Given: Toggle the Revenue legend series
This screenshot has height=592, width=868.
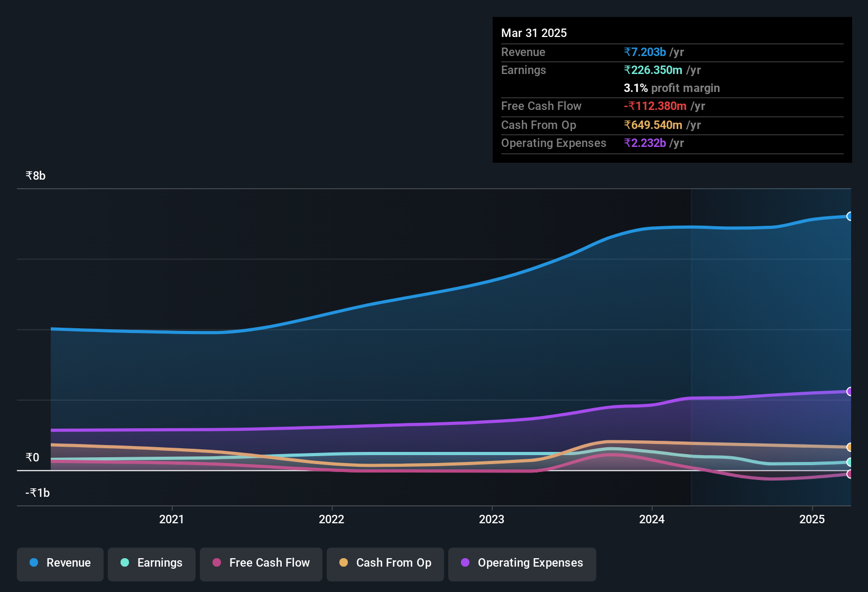Looking at the screenshot, I should click(x=60, y=563).
